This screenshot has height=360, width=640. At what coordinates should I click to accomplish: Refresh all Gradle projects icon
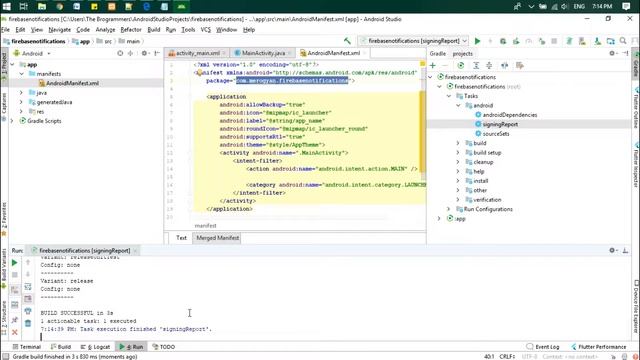(460, 65)
